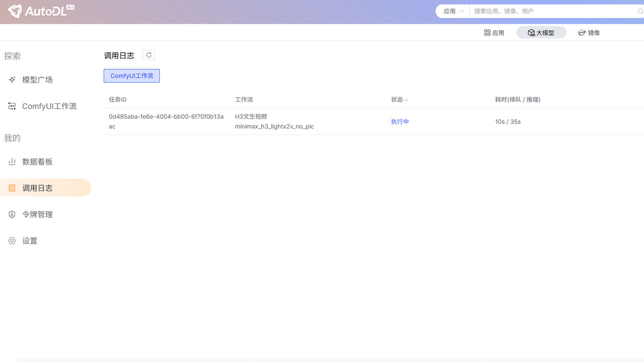
Task: Click the sparkle icon for 模型广场
Action: 12,80
